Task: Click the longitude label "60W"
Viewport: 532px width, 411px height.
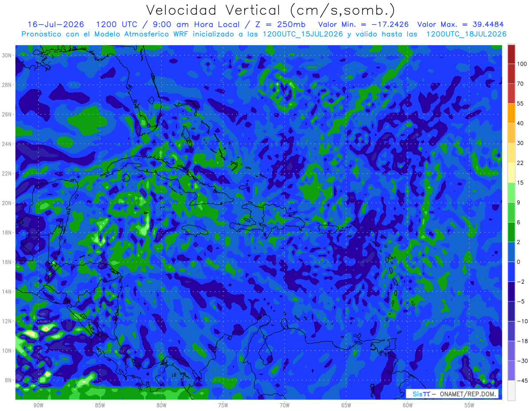Action: [407, 405]
